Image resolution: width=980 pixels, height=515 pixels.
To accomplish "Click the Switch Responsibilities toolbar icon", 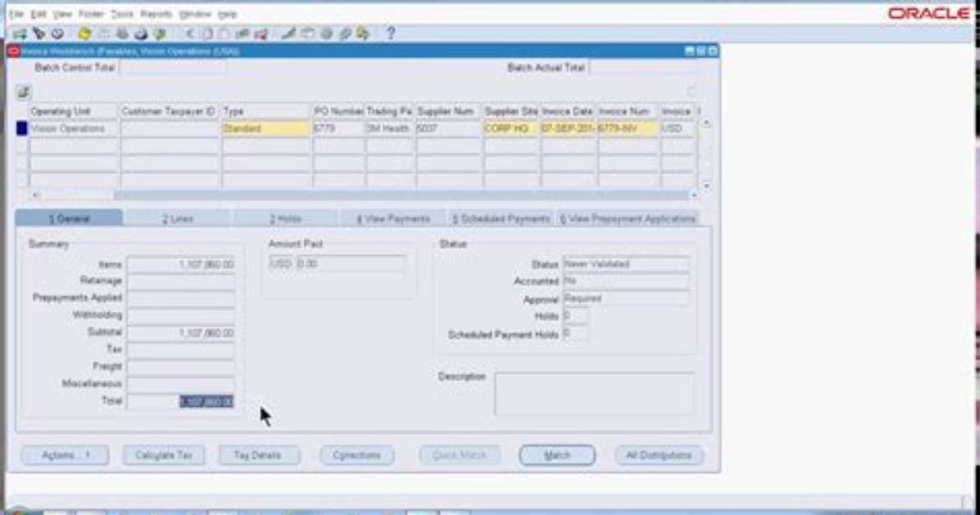I will (123, 34).
